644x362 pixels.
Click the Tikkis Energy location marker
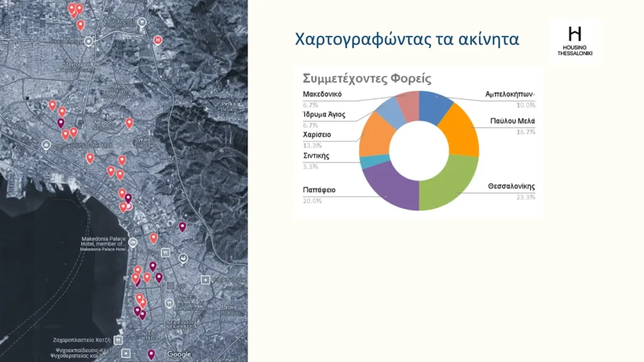tap(89, 41)
